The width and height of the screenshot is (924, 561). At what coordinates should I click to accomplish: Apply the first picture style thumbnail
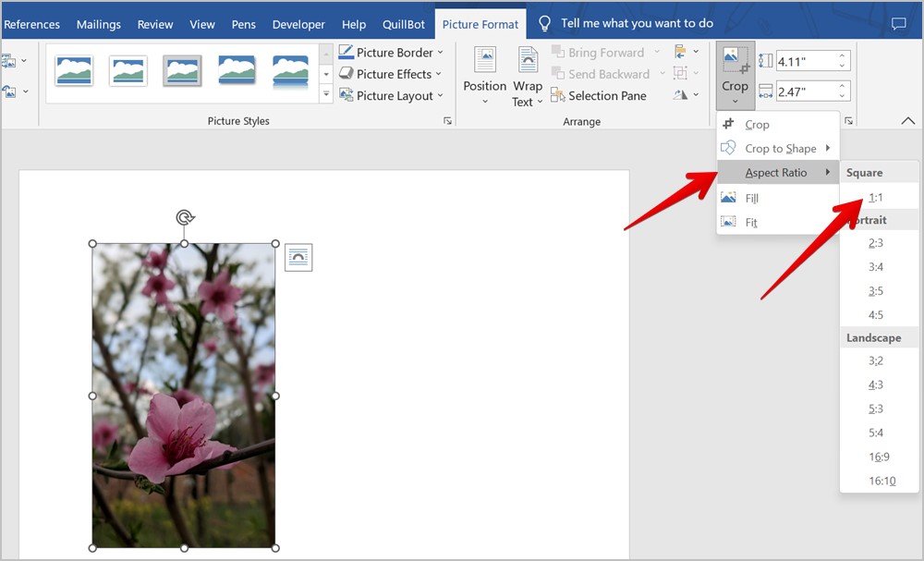[74, 71]
